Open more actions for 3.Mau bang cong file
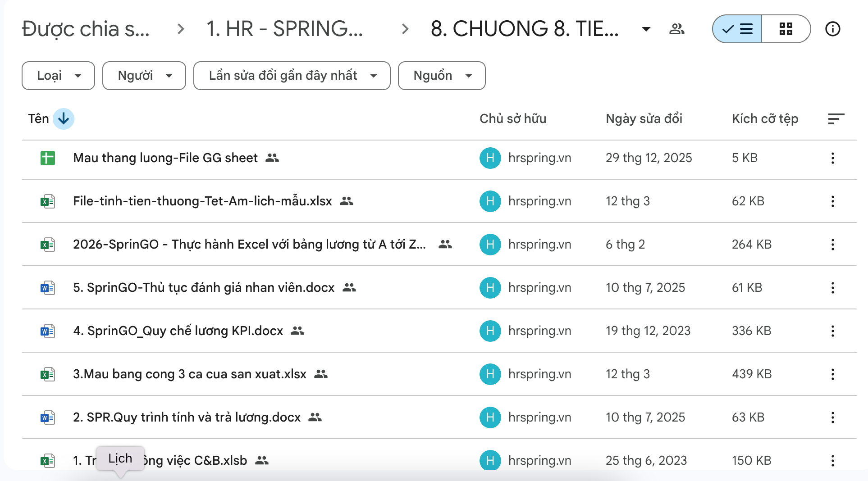Viewport: 868px width, 481px height. [x=832, y=374]
